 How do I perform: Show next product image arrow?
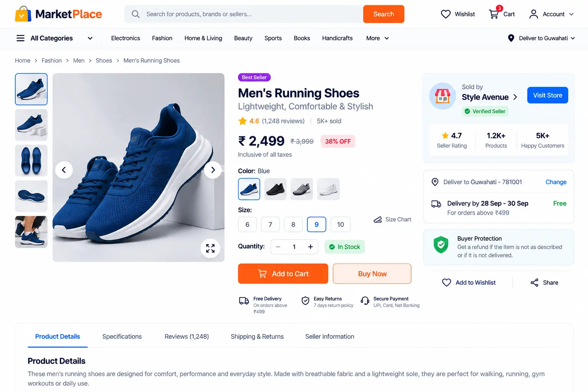pos(213,170)
